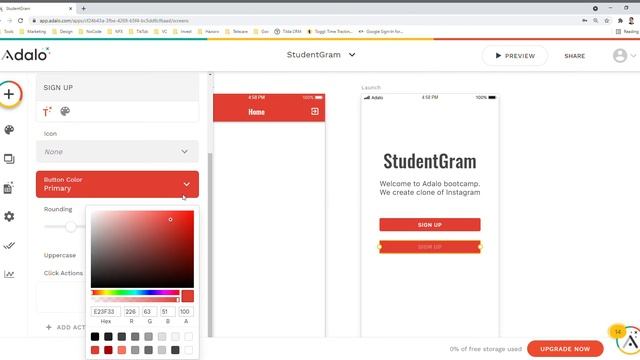Click the StudentGram title on Launch screen
Viewport: 640px width, 360px height.
(430, 161)
